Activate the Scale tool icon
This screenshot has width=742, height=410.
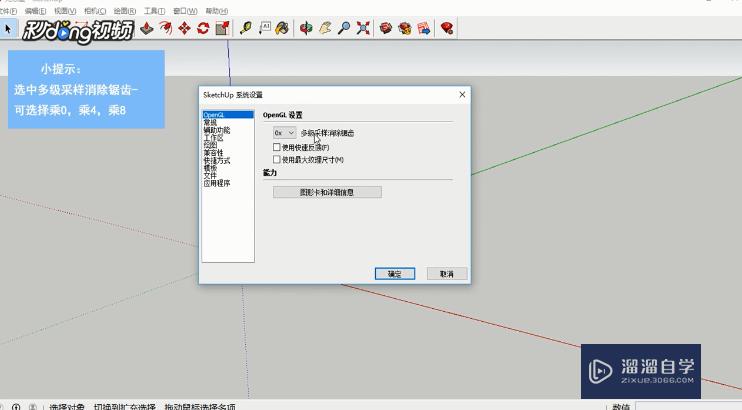222,28
